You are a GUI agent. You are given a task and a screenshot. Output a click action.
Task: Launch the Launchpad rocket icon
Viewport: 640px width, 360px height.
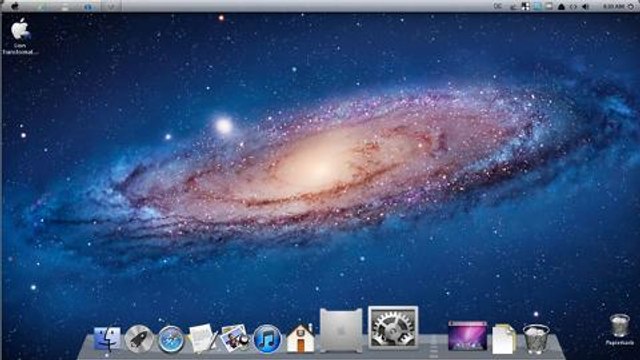(x=139, y=339)
